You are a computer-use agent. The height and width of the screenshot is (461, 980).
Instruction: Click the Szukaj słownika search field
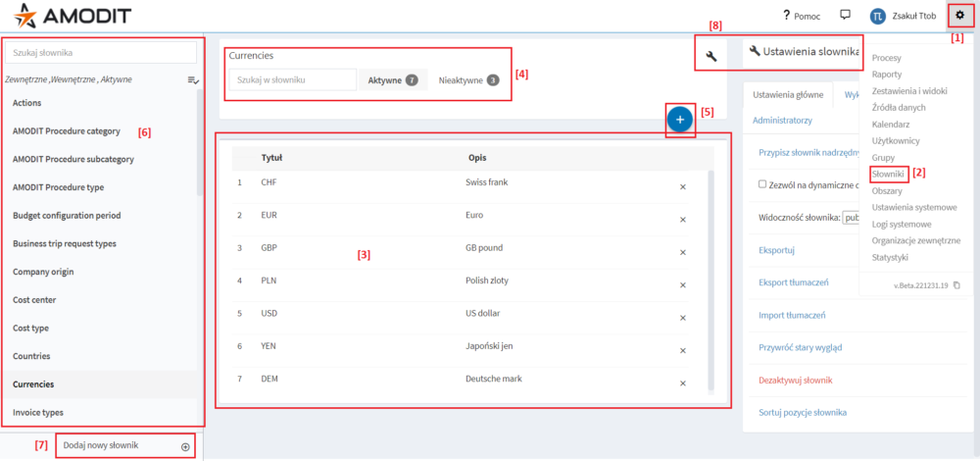[x=102, y=52]
